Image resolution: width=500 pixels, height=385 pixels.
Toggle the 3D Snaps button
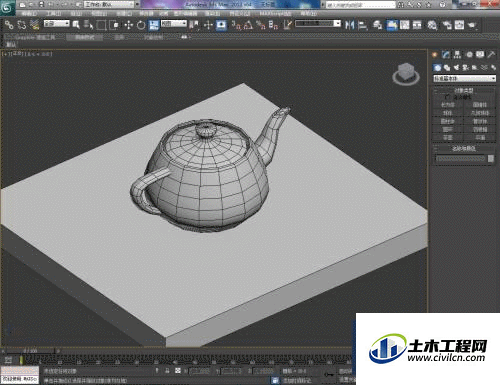236,25
